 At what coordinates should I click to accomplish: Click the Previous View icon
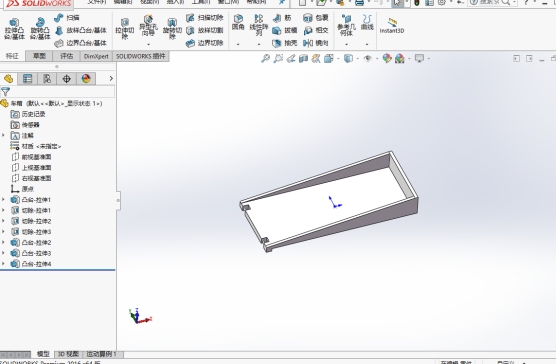291,58
